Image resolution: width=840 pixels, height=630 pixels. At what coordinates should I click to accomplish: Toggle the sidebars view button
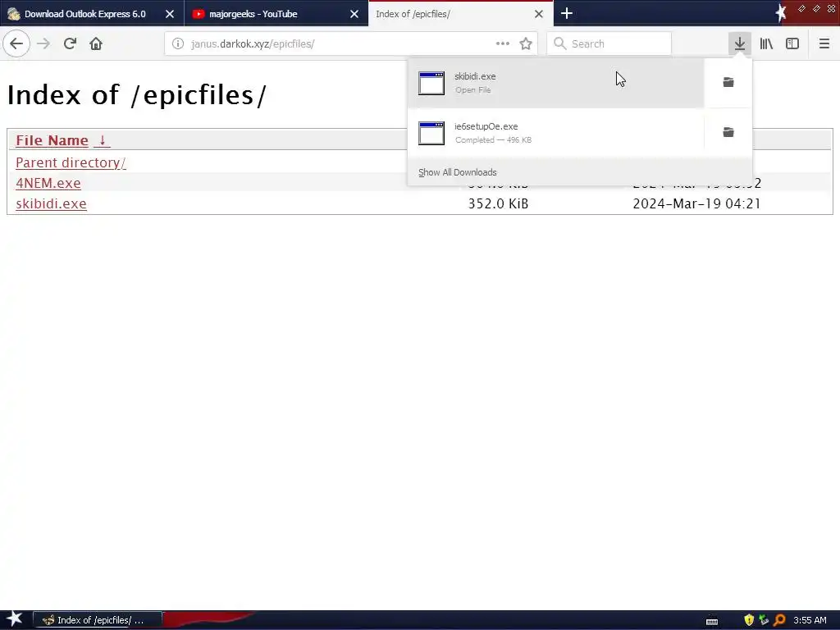792,43
